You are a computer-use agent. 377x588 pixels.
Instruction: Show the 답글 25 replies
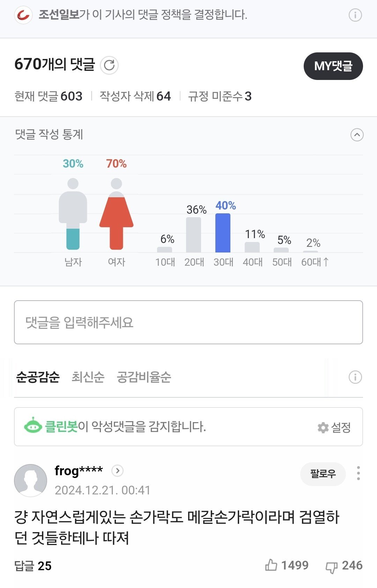[33, 566]
